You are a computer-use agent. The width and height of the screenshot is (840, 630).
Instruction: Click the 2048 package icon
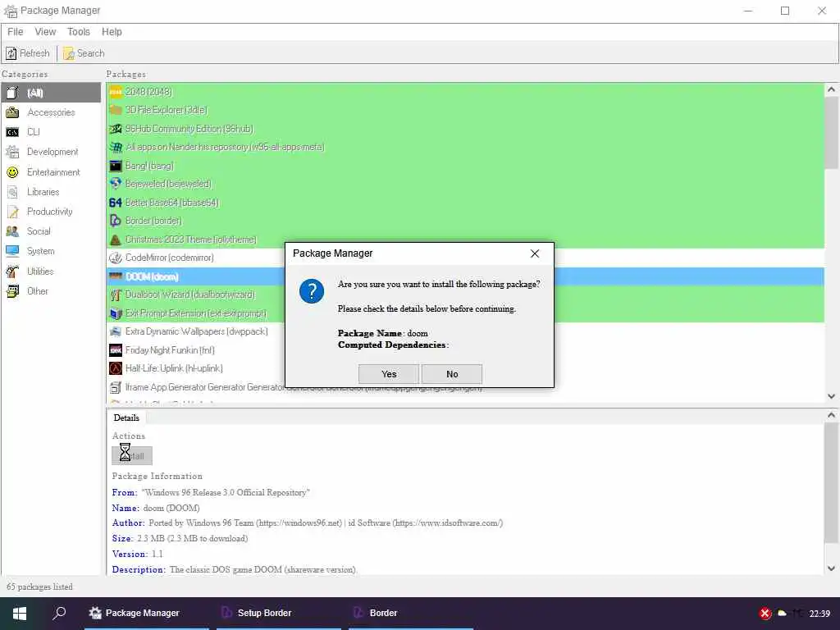(116, 92)
